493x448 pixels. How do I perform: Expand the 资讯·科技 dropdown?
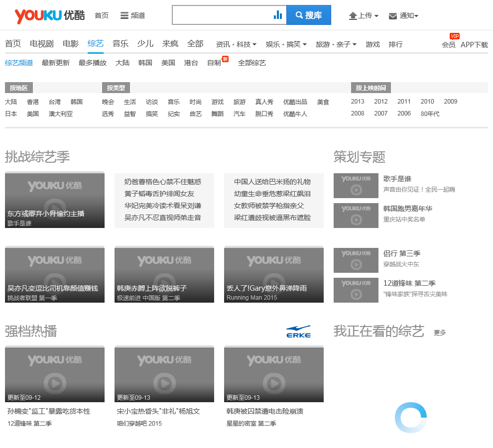coord(236,44)
